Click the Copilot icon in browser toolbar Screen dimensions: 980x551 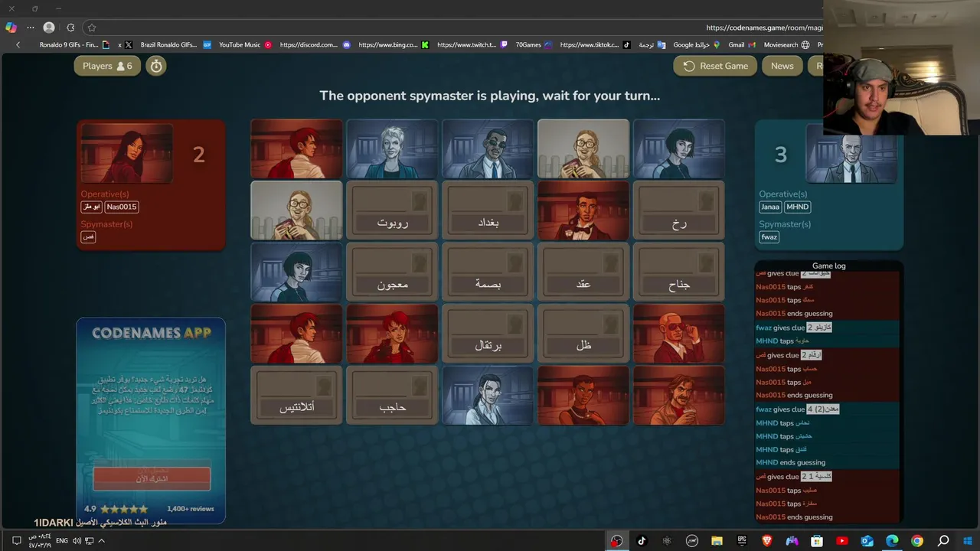click(x=11, y=28)
